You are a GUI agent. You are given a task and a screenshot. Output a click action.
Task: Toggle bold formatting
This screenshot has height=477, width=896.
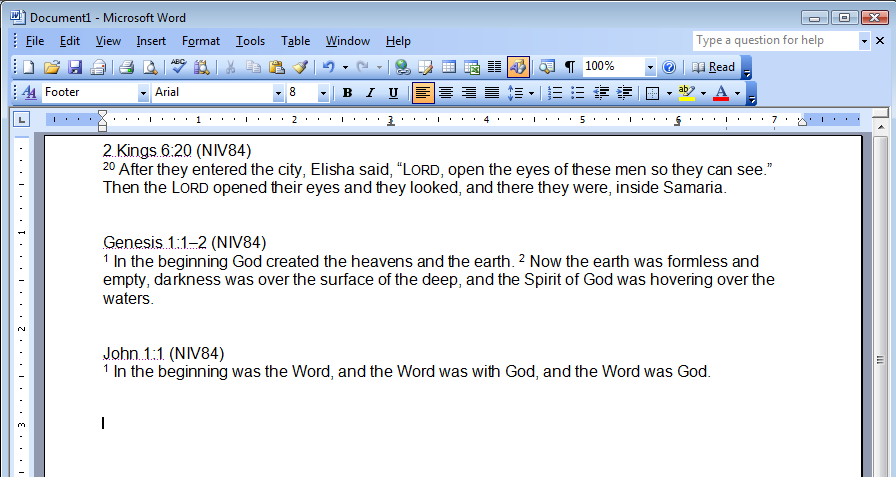click(347, 93)
